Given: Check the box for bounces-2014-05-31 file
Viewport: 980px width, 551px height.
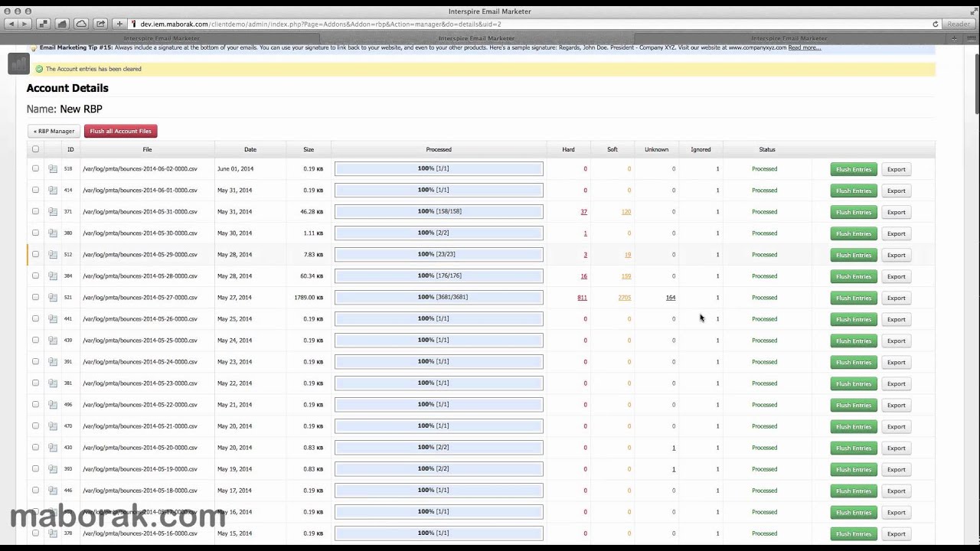Looking at the screenshot, I should (x=35, y=211).
